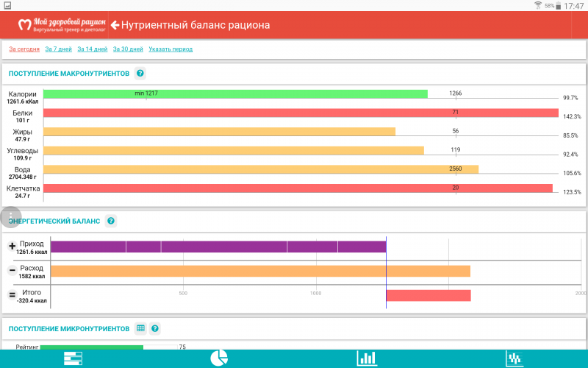Open the bar chart in bottom bar
The width and height of the screenshot is (588, 368).
[x=367, y=358]
